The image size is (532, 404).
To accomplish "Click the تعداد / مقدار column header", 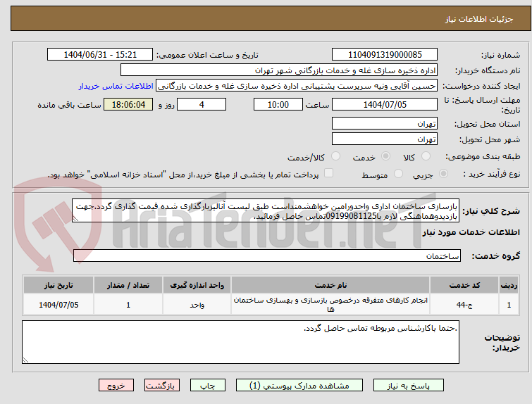I will pos(128,285).
